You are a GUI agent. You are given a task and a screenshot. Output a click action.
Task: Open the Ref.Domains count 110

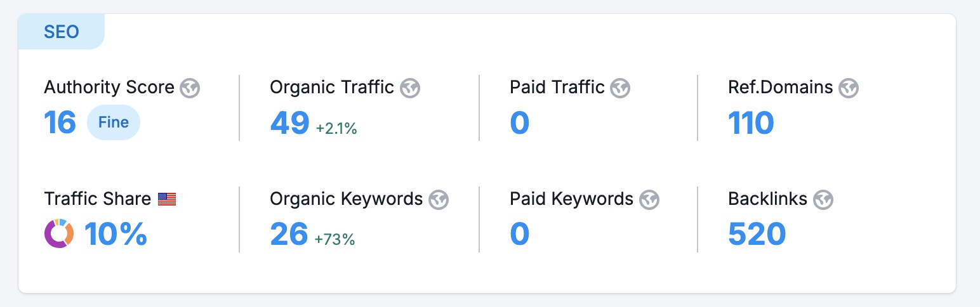click(751, 122)
